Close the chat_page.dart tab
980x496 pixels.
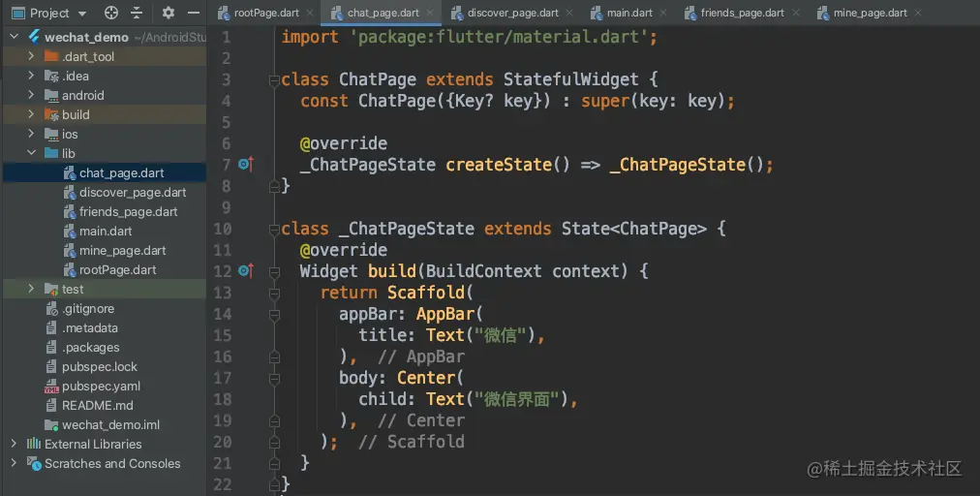point(429,13)
